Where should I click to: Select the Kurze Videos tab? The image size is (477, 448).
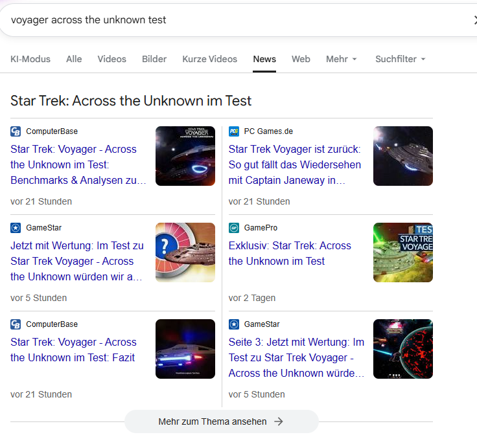[209, 59]
